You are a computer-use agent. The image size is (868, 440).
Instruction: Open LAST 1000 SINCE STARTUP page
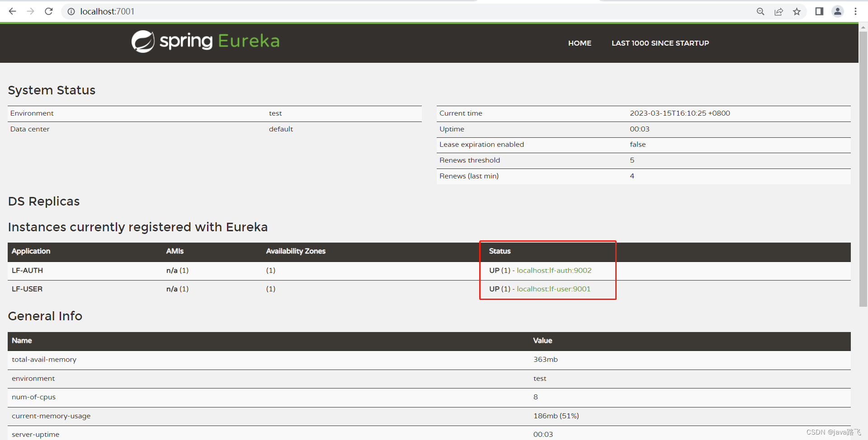pyautogui.click(x=660, y=43)
